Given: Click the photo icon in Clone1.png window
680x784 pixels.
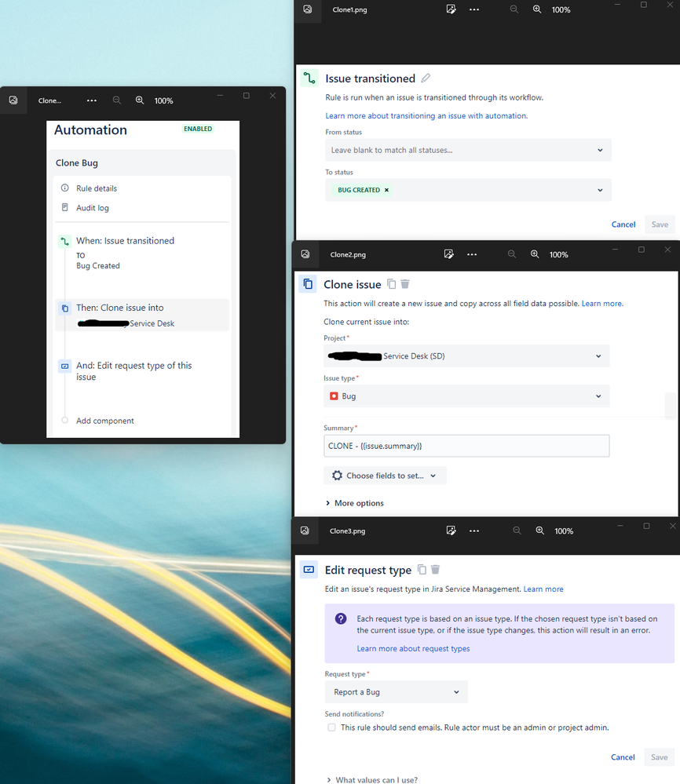Looking at the screenshot, I should point(307,9).
